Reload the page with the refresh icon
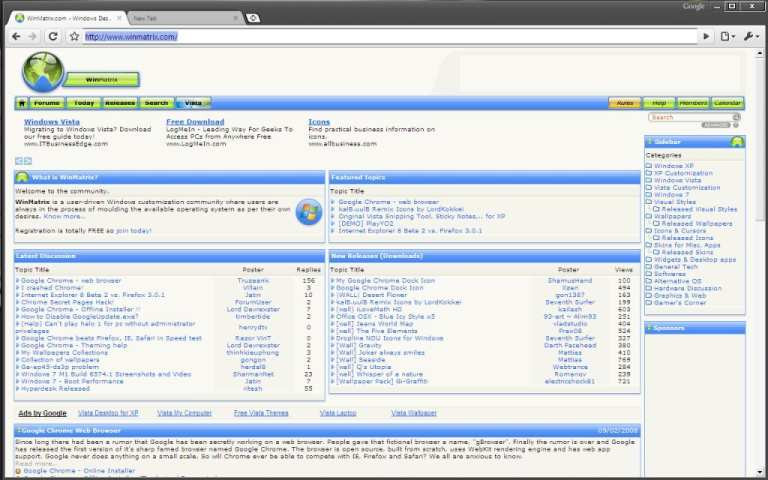The width and height of the screenshot is (768, 480). (53, 36)
